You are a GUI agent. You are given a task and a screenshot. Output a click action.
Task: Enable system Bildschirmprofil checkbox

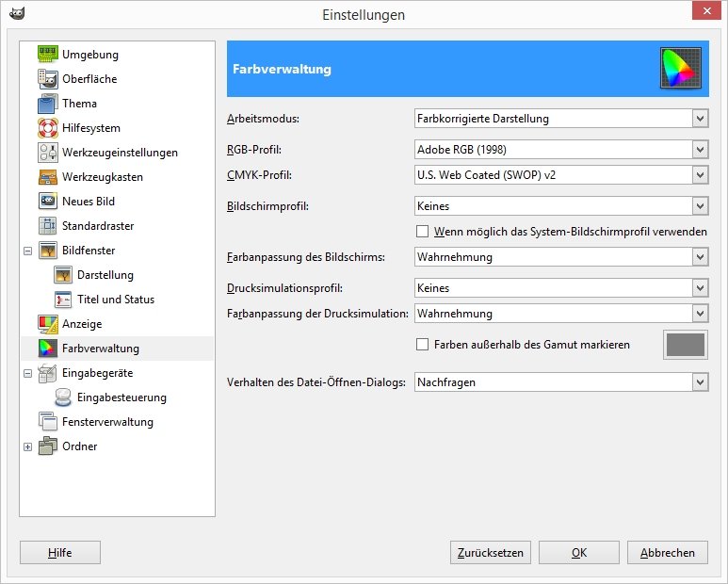point(423,231)
